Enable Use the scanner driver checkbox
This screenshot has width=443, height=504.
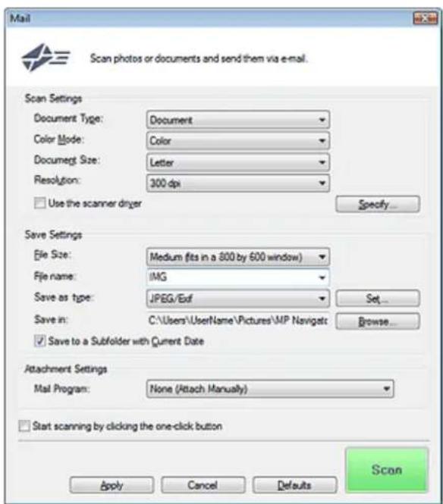coord(40,203)
